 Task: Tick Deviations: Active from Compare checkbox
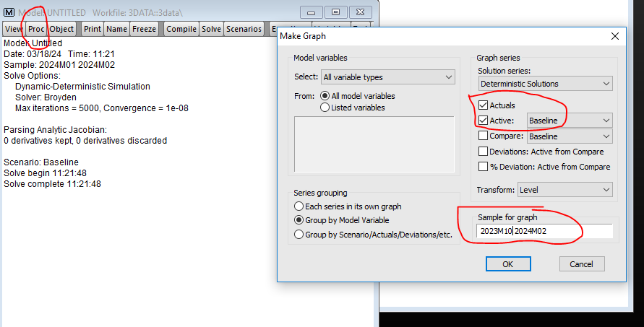(x=483, y=152)
